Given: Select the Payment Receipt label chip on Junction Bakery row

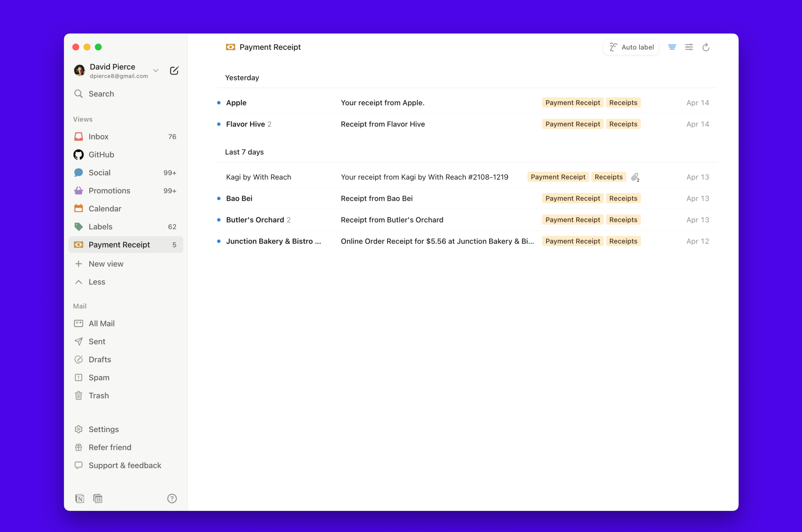Looking at the screenshot, I should [572, 241].
